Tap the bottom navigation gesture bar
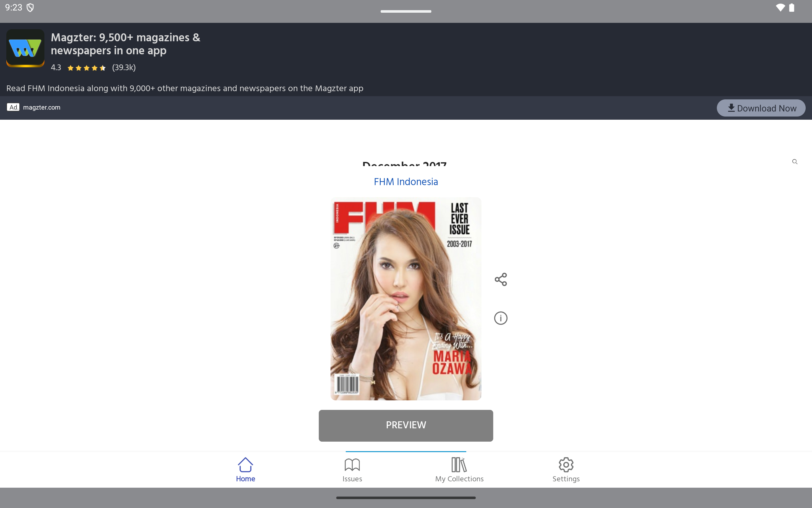Viewport: 812px width, 508px height. (x=406, y=498)
